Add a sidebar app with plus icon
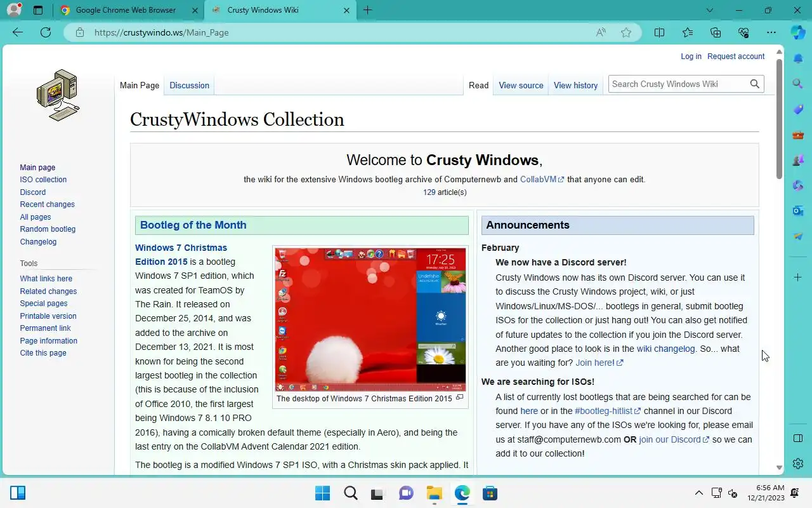 [798, 277]
